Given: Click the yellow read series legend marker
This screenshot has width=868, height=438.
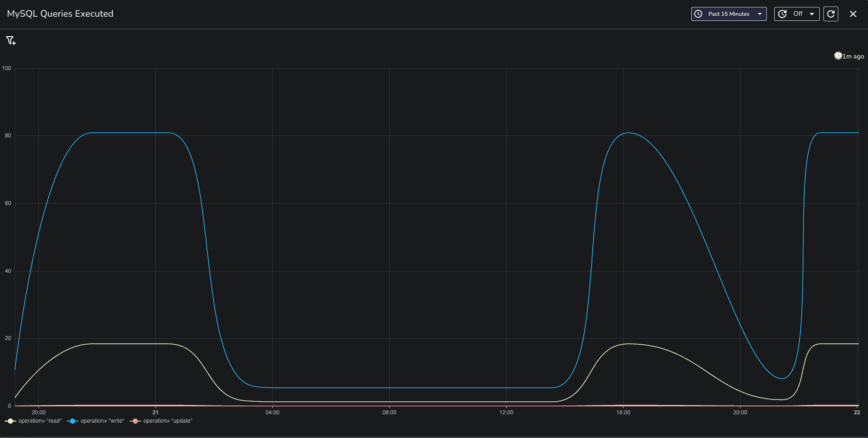Looking at the screenshot, I should click(x=10, y=421).
